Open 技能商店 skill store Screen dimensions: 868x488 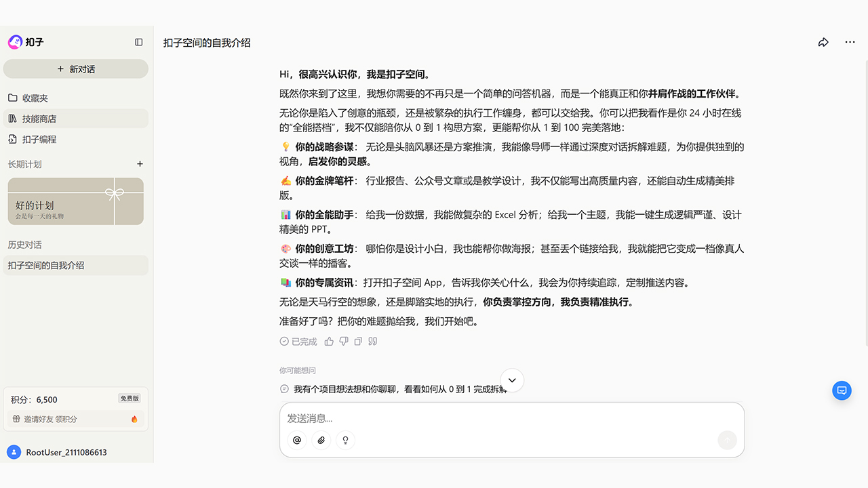point(76,119)
